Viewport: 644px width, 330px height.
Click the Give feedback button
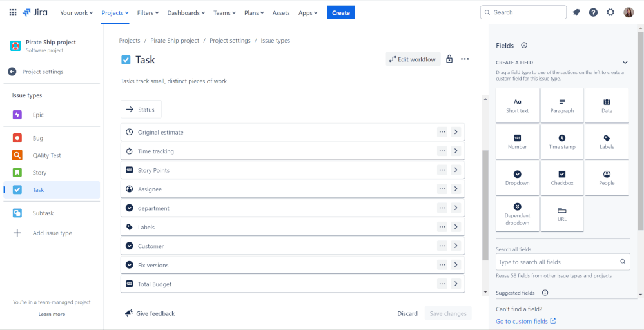(x=150, y=314)
